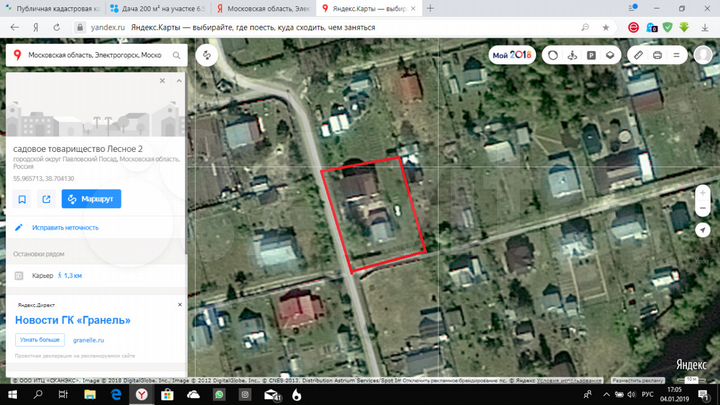The height and width of the screenshot is (405, 720).
Task: Open File Explorer from taskbar
Action: tap(90, 394)
